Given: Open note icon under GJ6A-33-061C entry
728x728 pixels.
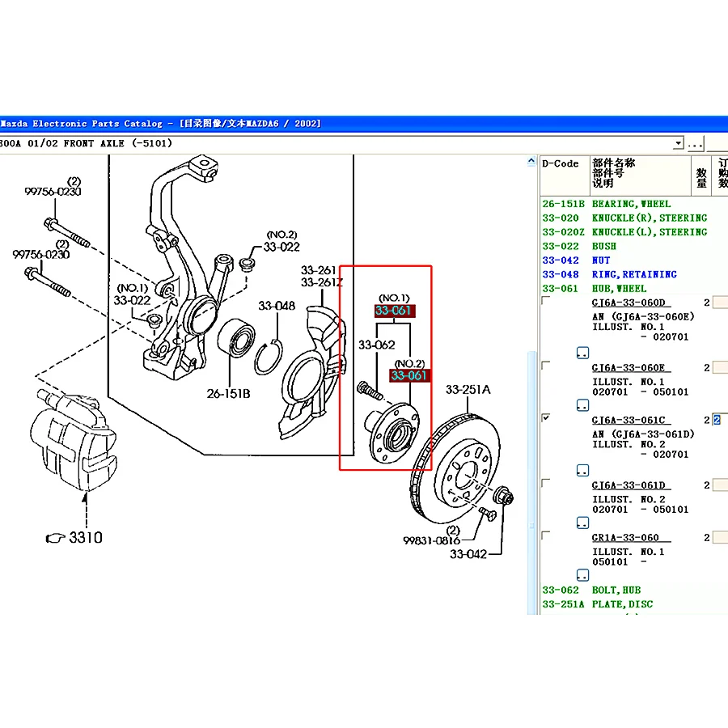Looking at the screenshot, I should tap(582, 470).
